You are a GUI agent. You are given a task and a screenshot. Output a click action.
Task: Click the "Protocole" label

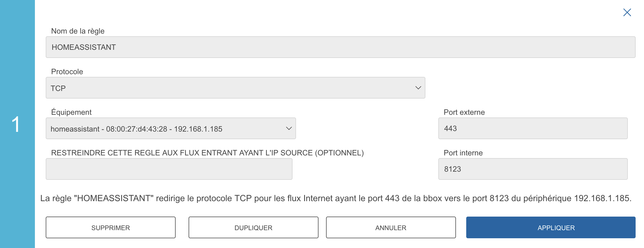coord(67,72)
